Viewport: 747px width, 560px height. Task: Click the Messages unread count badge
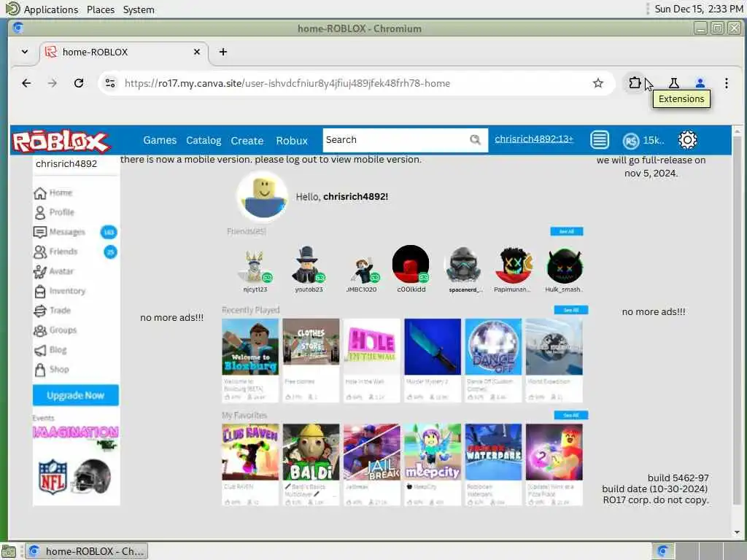pyautogui.click(x=109, y=232)
